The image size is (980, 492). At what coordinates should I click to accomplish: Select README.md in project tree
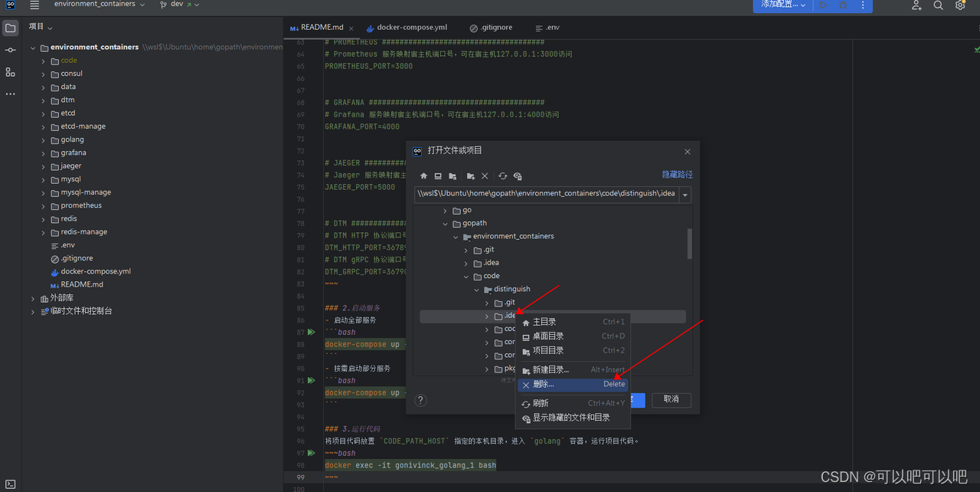point(82,284)
